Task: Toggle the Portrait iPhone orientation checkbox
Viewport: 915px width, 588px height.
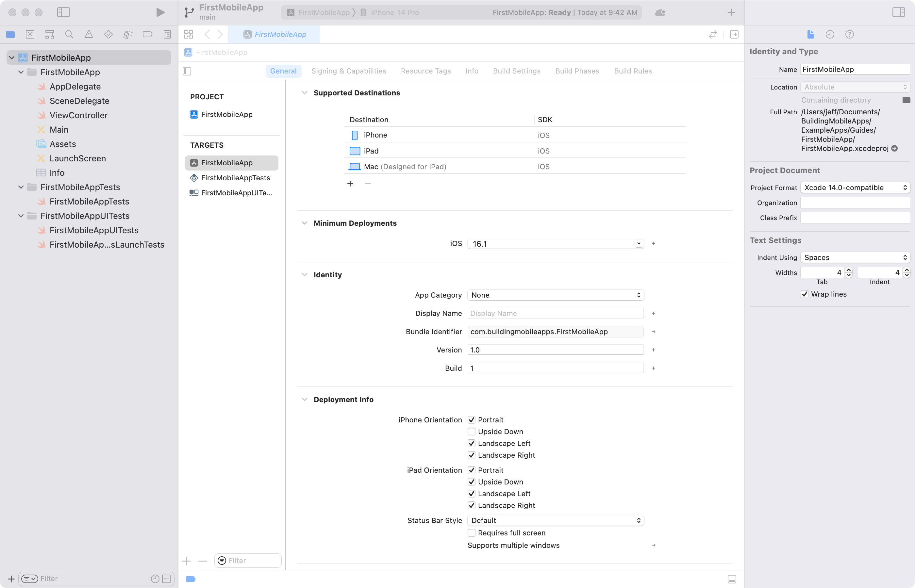Action: pyautogui.click(x=472, y=419)
